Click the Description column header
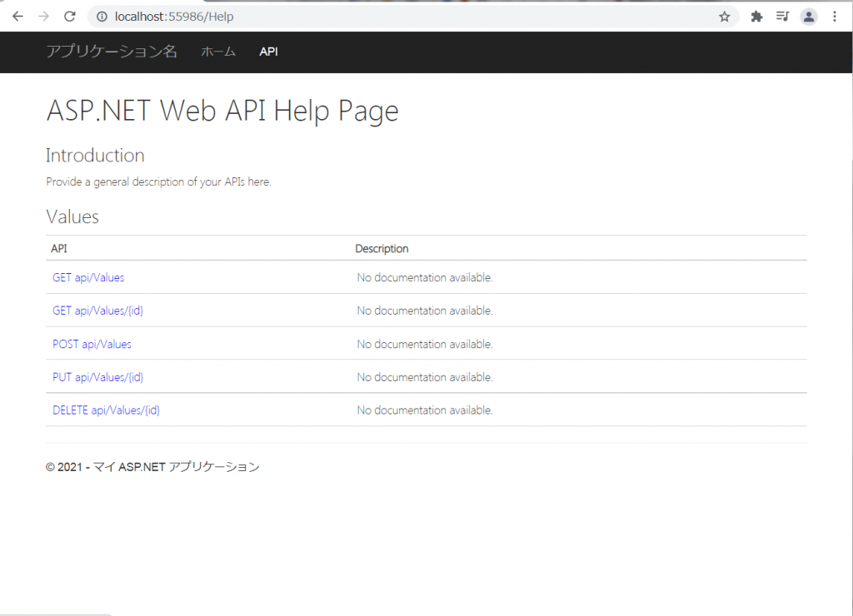Viewport: 853px width, 616px height. click(382, 248)
